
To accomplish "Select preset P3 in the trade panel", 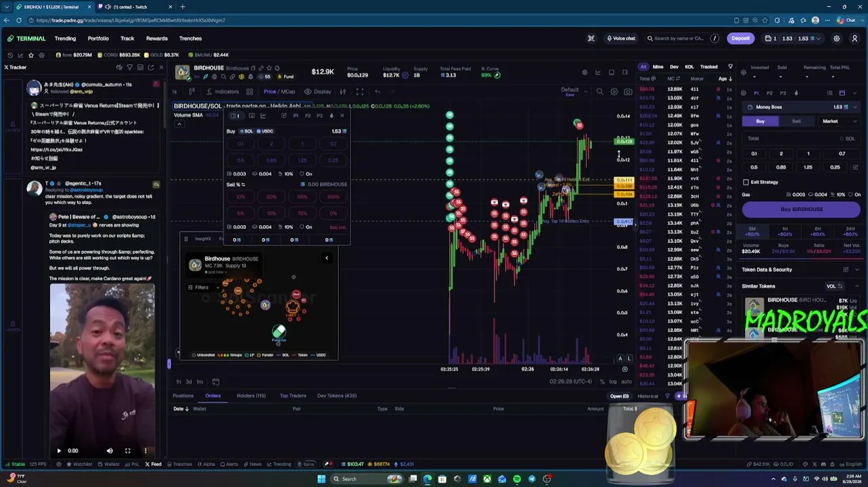I will tap(783, 93).
